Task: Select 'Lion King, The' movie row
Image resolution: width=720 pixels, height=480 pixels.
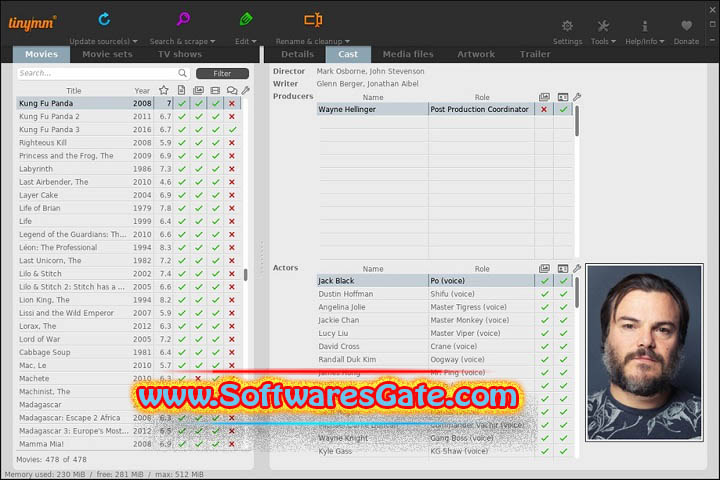Action: click(x=129, y=300)
